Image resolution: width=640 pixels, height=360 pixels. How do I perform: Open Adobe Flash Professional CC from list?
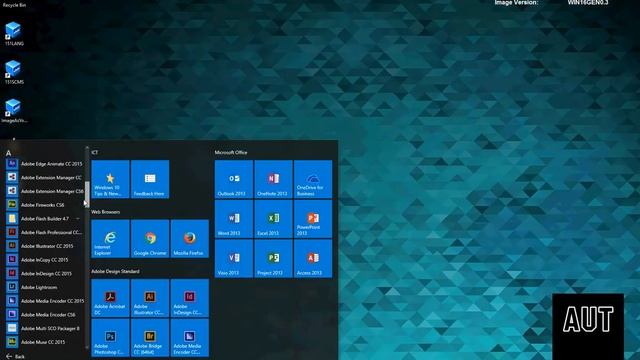click(x=44, y=232)
